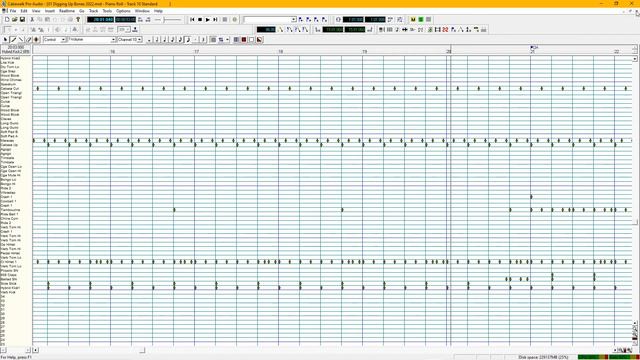This screenshot has width=640, height=360.
Task: Open the Insert menu
Action: tap(49, 11)
